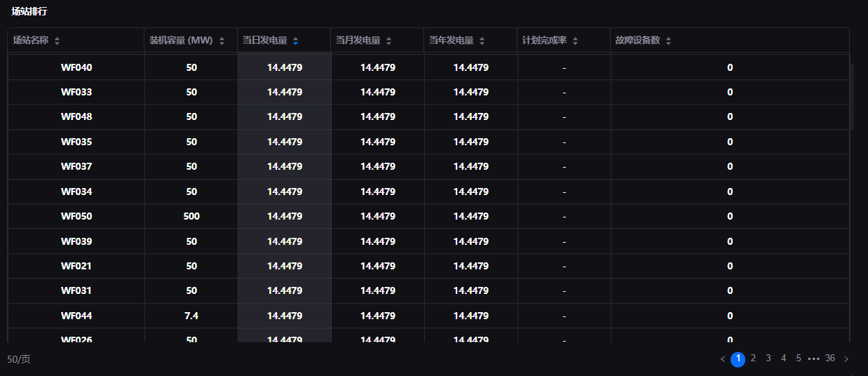This screenshot has width=868, height=376.
Task: Jump to page 3
Action: 768,358
